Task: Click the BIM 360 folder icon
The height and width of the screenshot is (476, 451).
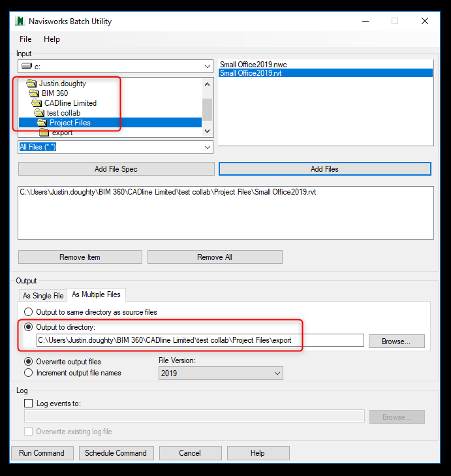Action: (x=34, y=93)
